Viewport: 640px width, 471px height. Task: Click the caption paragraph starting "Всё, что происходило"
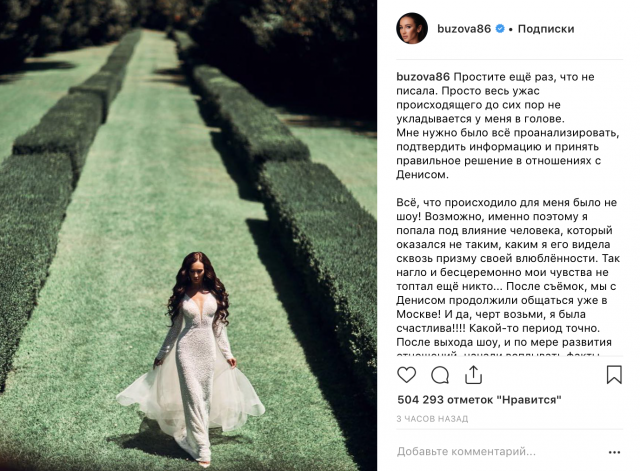(508, 272)
